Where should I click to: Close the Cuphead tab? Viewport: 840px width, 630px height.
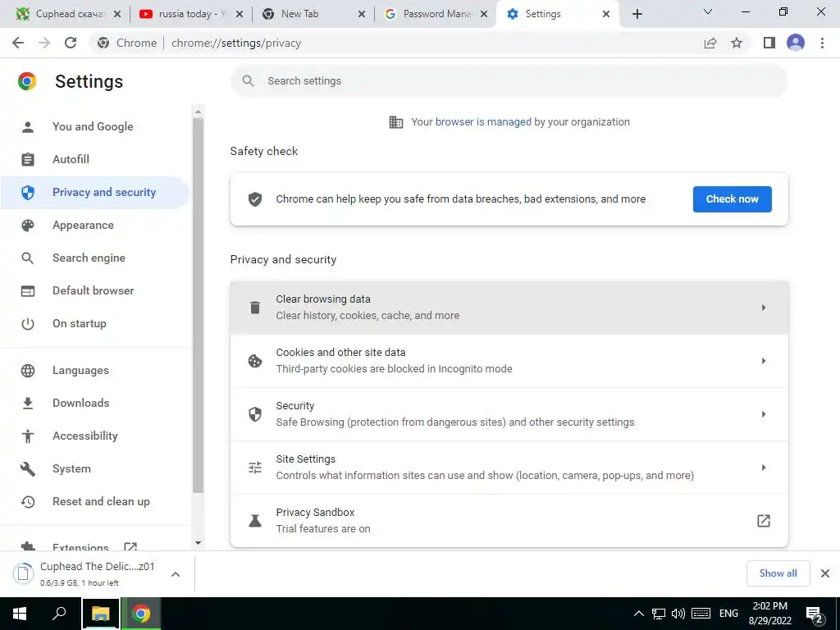pyautogui.click(x=117, y=14)
